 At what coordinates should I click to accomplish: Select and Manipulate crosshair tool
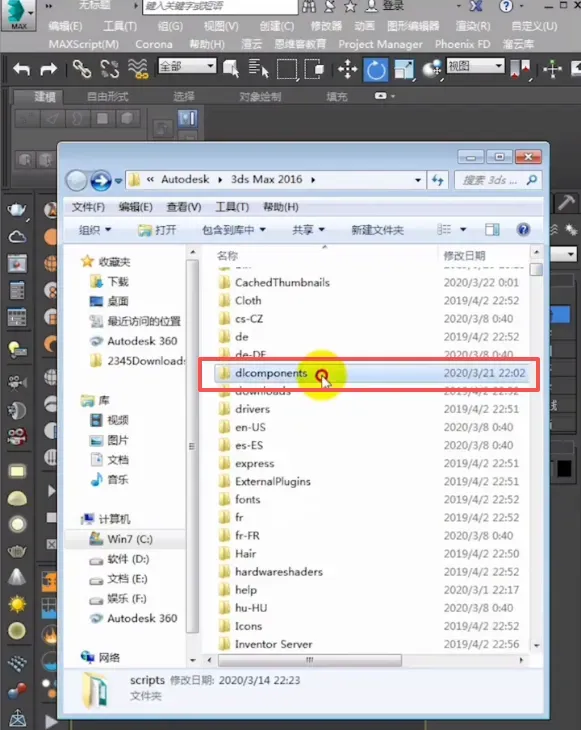tap(553, 70)
